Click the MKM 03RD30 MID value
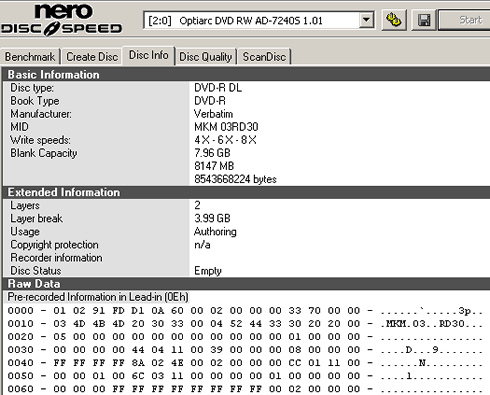The width and height of the screenshot is (490, 395). [x=226, y=127]
